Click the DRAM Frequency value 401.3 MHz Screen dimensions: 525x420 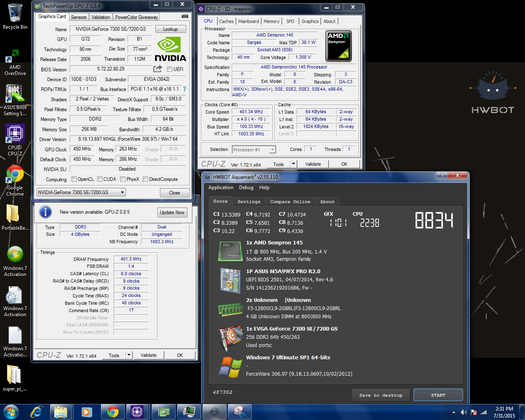coord(131,259)
